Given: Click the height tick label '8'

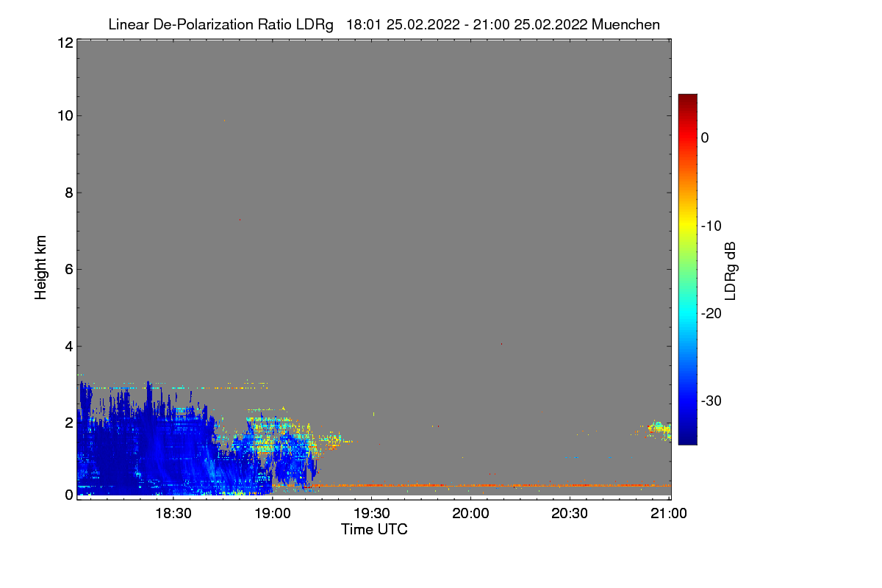Looking at the screenshot, I should coord(68,193).
